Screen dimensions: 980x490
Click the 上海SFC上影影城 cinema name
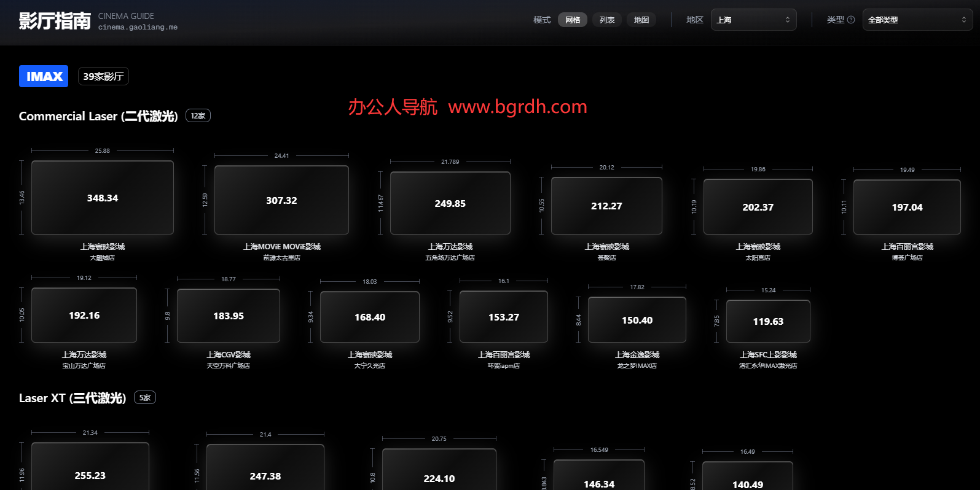(x=768, y=354)
